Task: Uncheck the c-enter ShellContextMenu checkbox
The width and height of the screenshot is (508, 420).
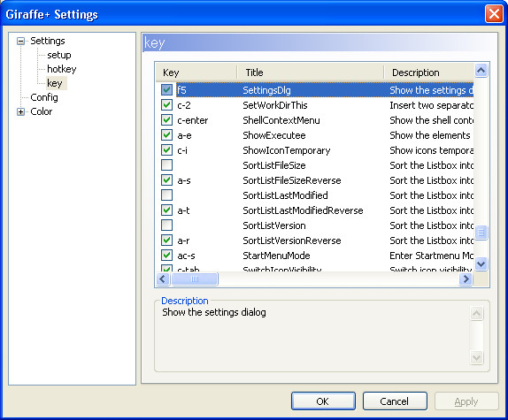Action: (167, 120)
